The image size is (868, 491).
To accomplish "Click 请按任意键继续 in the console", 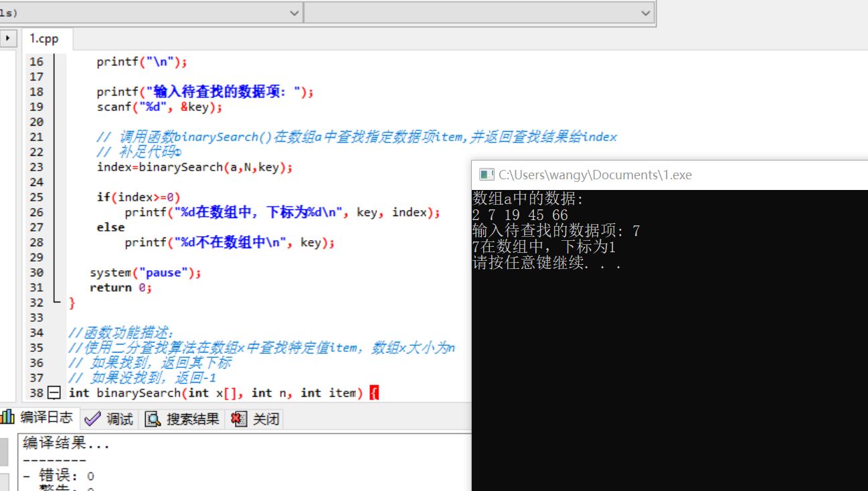I will click(x=547, y=263).
